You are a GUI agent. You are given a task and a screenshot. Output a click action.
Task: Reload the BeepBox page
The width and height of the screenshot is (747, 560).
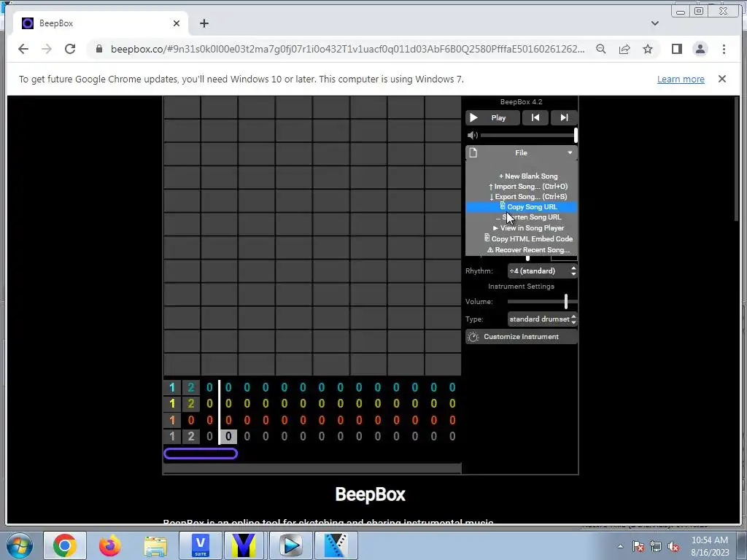point(70,49)
